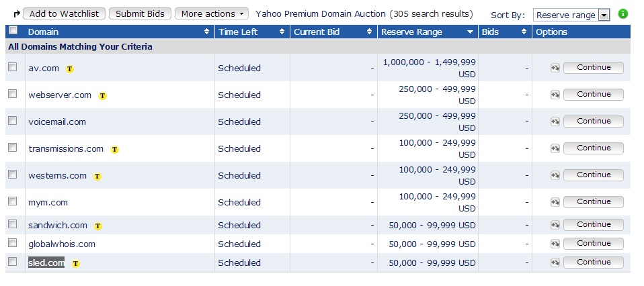Click Continue for westerns.com
This screenshot has height=286, width=644.
click(593, 175)
